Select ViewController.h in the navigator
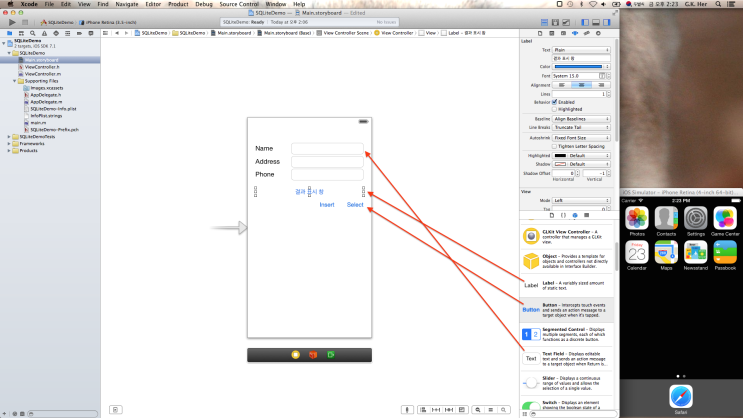 [42, 67]
